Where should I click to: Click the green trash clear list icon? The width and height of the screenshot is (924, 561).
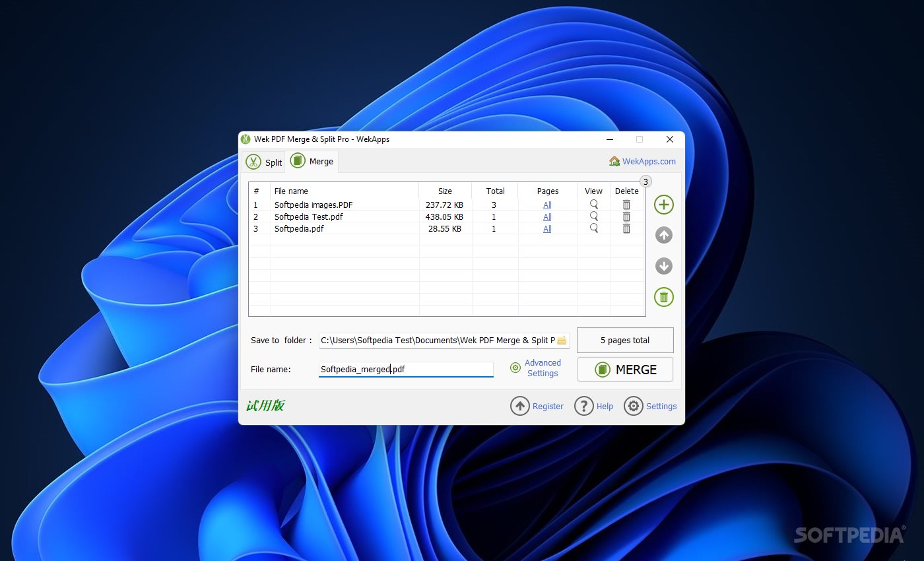click(664, 297)
